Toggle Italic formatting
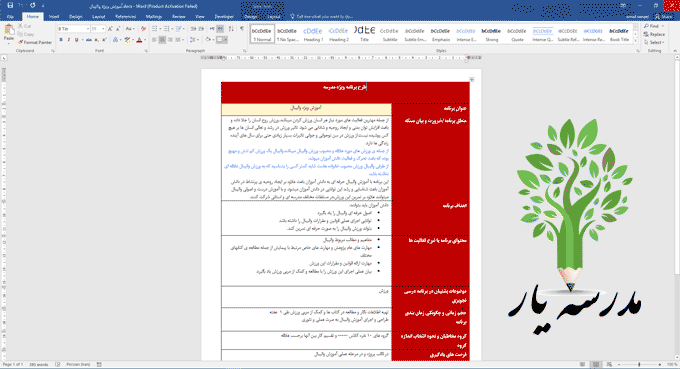Viewport: 680px width, 369px height. coord(69,40)
